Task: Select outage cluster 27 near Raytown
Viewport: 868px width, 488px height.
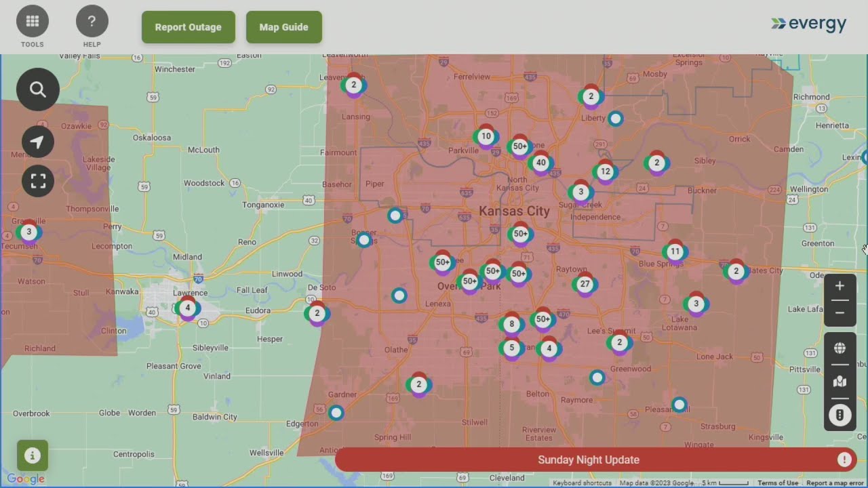Action: click(x=585, y=284)
